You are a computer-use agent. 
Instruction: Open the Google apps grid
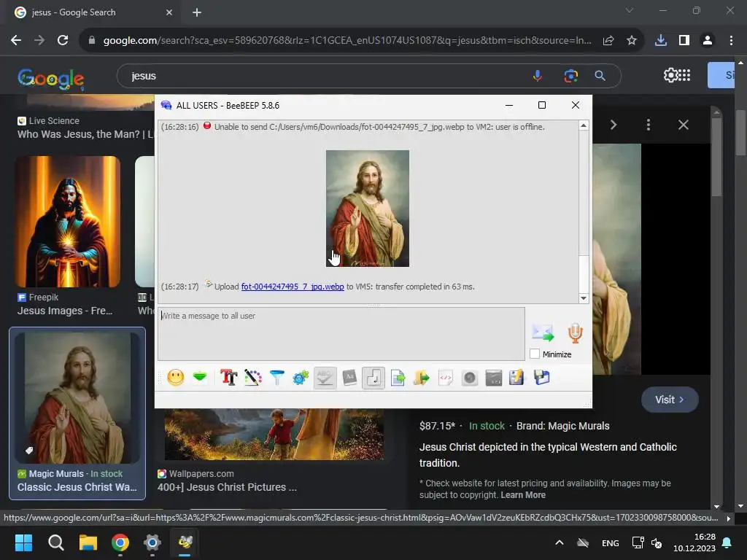(x=684, y=75)
